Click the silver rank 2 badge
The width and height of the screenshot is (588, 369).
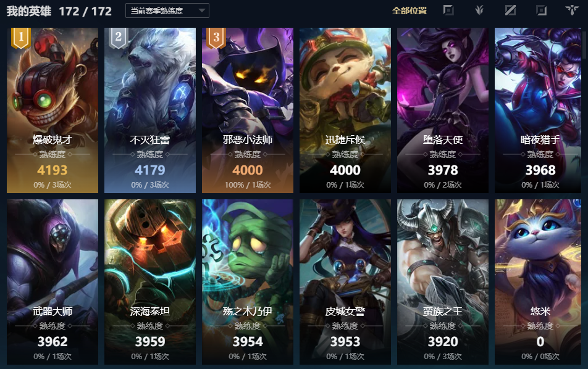tap(118, 38)
